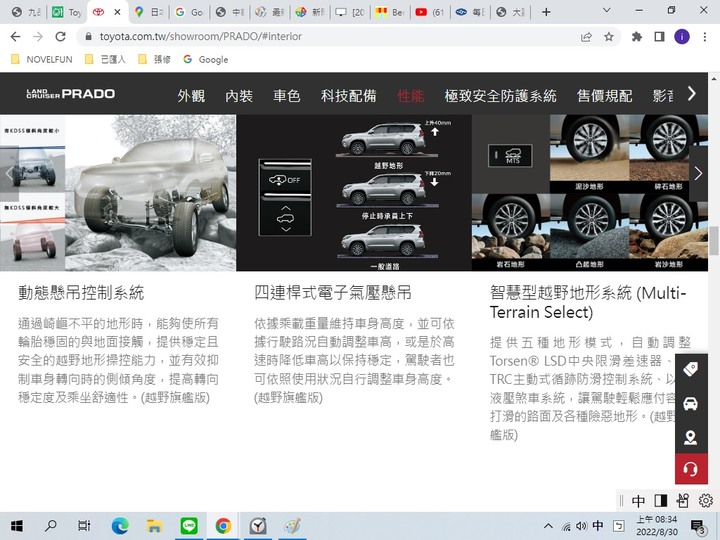720x540 pixels.
Task: Expand the nav menu right chevron
Action: click(x=692, y=94)
